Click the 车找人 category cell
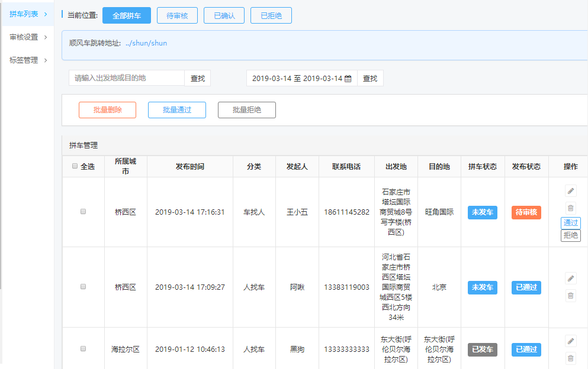The image size is (588, 369). (254, 212)
